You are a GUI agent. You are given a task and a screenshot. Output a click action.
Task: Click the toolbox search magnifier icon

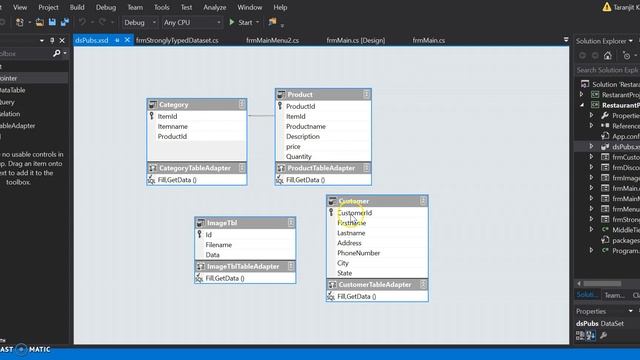57,53
